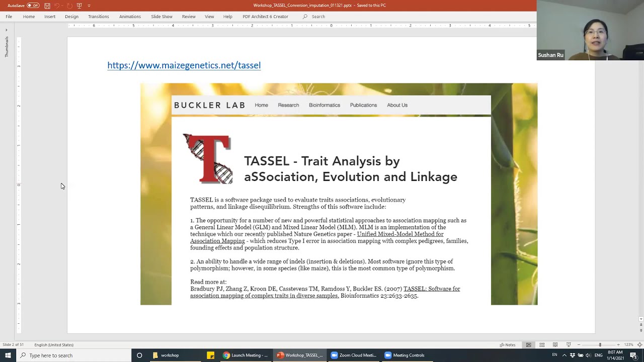Show hidden system tray icons chevron
This screenshot has height=362, width=644.
[564, 355]
